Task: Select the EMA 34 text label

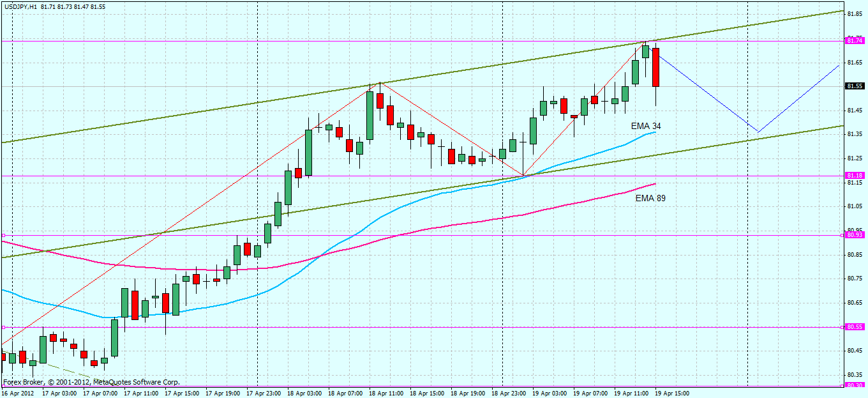Action: click(x=646, y=126)
